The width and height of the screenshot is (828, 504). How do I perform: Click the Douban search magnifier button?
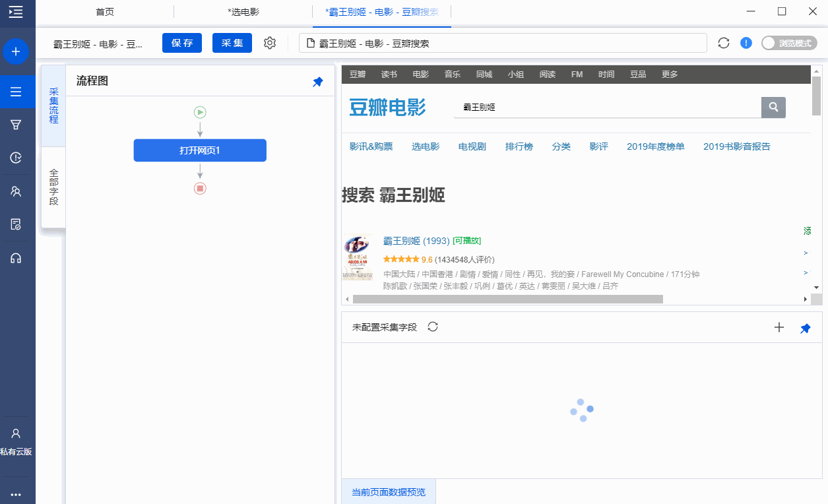(x=773, y=107)
